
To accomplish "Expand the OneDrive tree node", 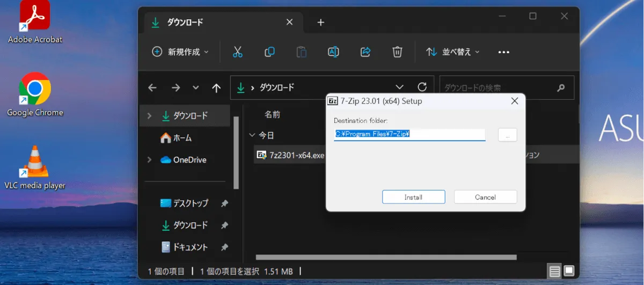I will tap(150, 160).
